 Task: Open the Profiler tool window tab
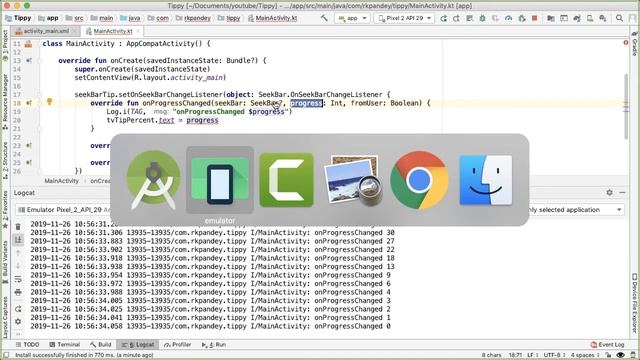point(178,344)
